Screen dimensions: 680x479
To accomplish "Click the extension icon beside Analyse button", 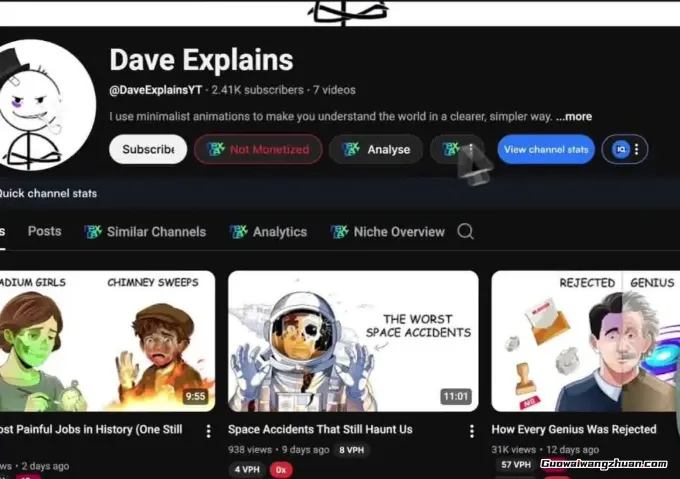I will click(451, 149).
